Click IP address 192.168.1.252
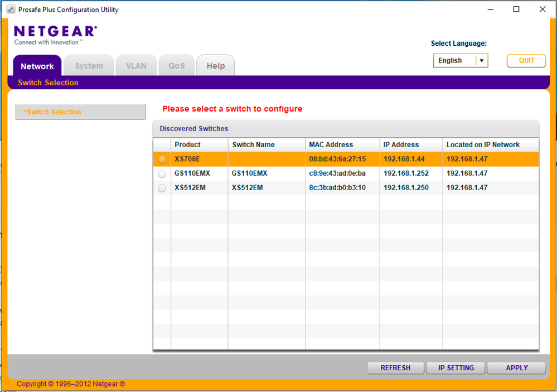The width and height of the screenshot is (557, 392). [x=406, y=173]
